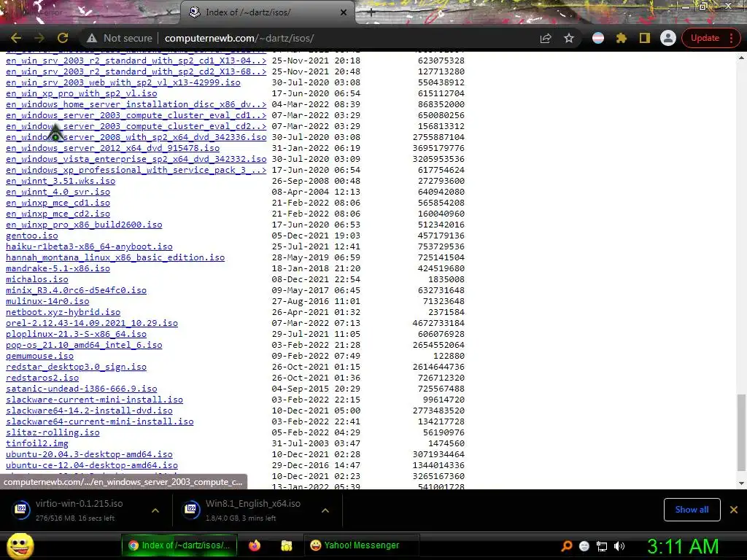The width and height of the screenshot is (747, 560).
Task: Click en_win_xp_pro_with_sp2_vl.iso link
Action: 82,93
